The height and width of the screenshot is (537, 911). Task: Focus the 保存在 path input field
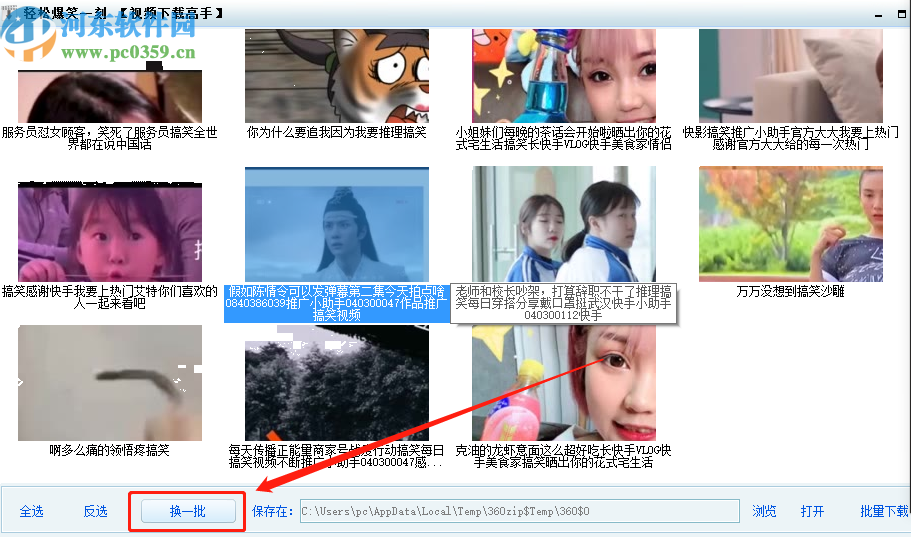coord(519,511)
